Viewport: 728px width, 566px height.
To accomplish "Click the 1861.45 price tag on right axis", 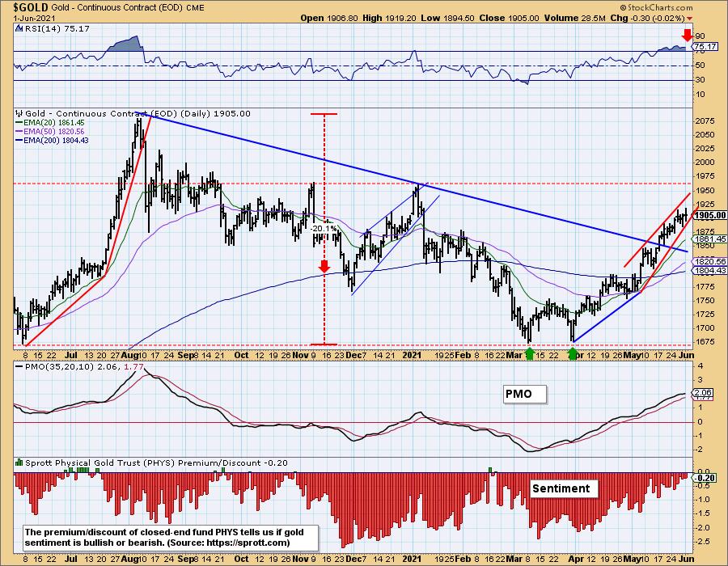I will (710, 239).
